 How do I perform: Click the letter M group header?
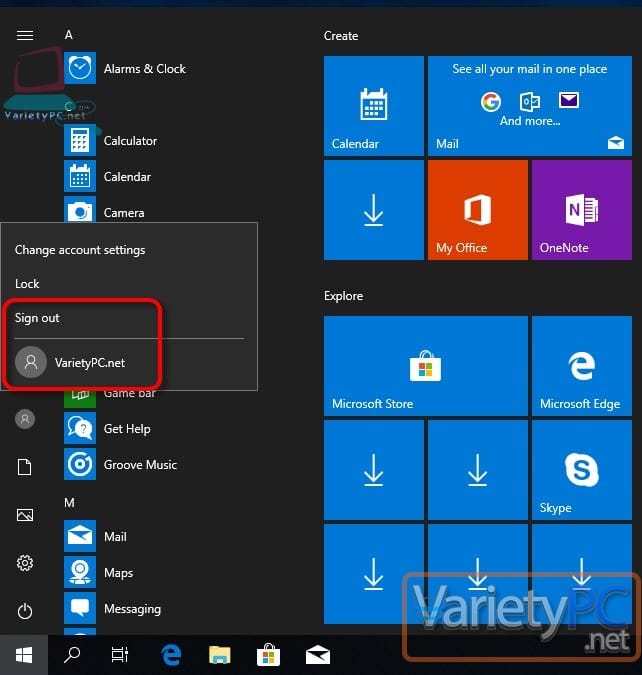(69, 502)
